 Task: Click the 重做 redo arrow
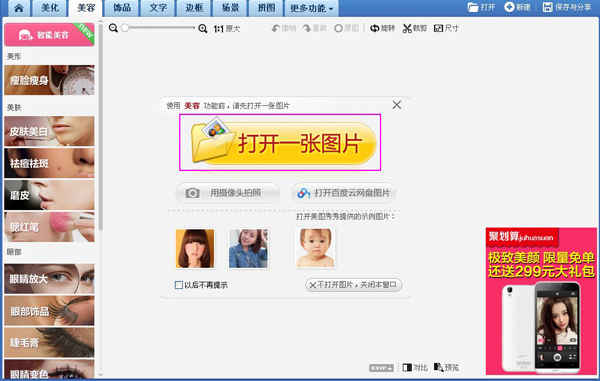pyautogui.click(x=315, y=28)
